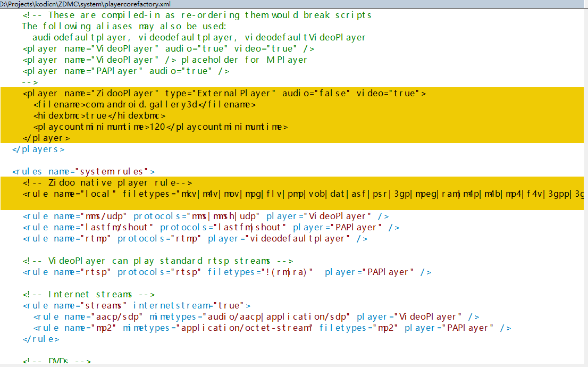This screenshot has width=588, height=367.
Task: Click the rtsp rule with PAPlayer
Action: coord(227,272)
